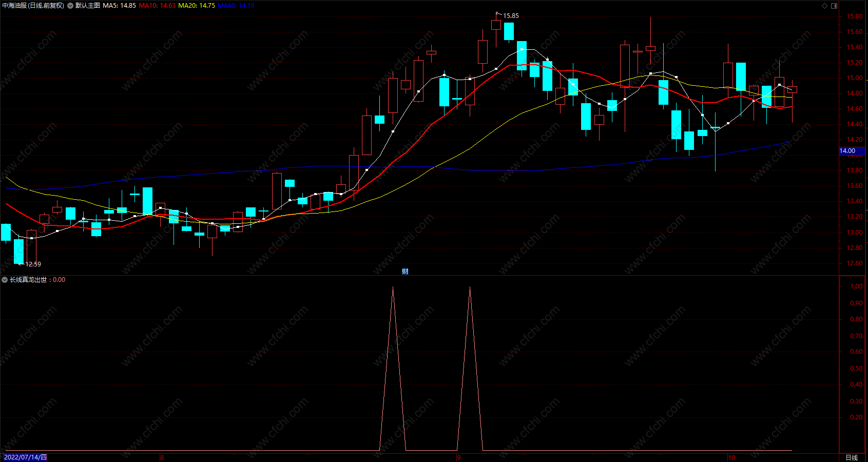
Task: Click the 日线 period button at bottom right
Action: pyautogui.click(x=852, y=457)
